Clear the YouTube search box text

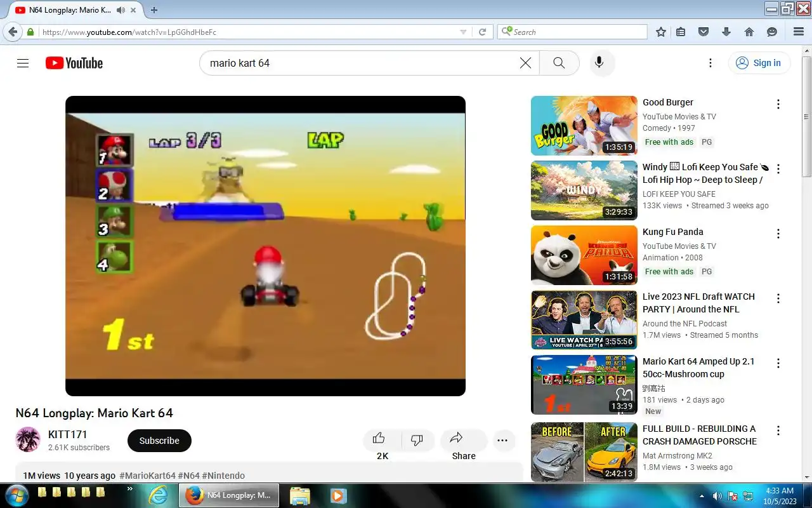coord(525,63)
